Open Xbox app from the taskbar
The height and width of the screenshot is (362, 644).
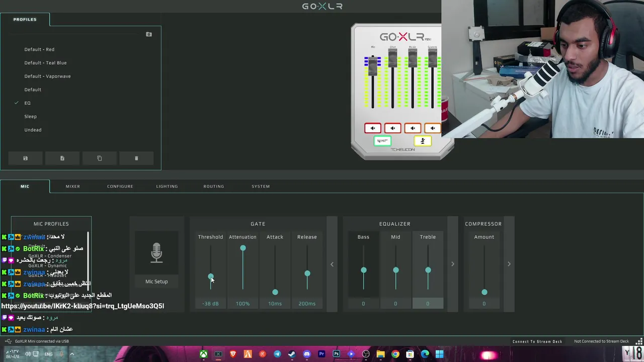click(x=203, y=354)
